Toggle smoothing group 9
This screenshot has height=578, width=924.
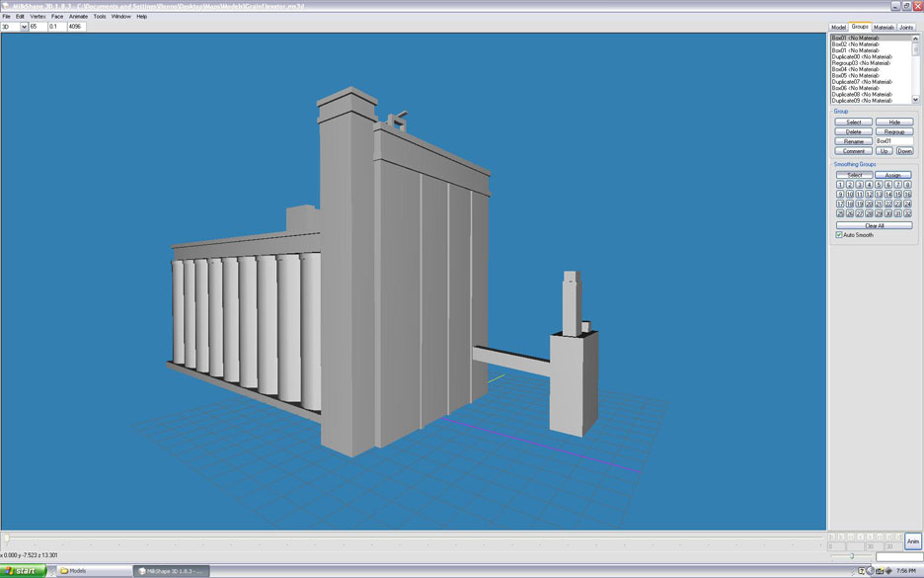pyautogui.click(x=840, y=194)
